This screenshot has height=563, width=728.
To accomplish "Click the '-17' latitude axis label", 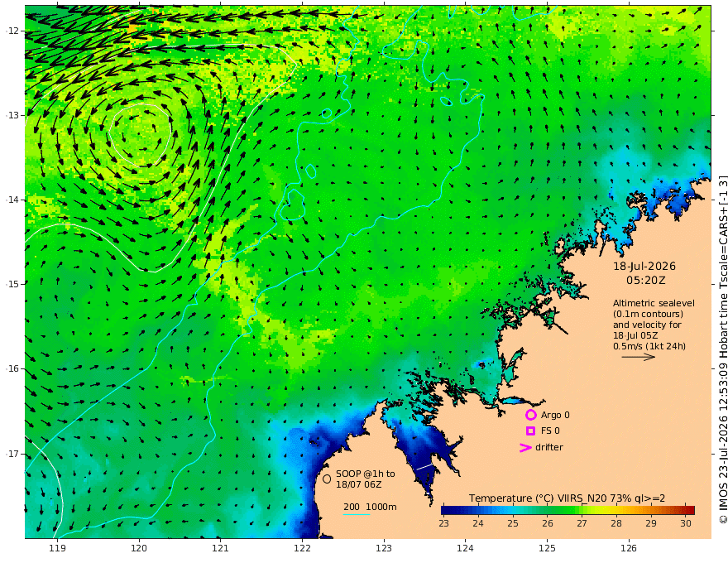I will click(x=12, y=454).
